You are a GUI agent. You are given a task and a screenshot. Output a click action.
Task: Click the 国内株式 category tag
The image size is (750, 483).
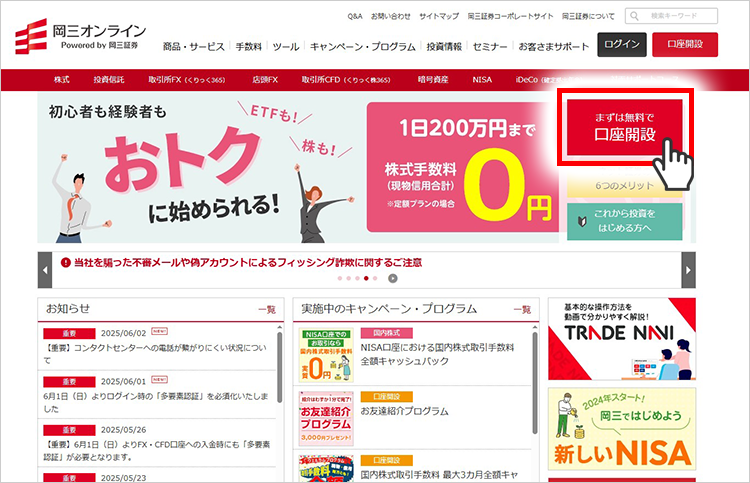[386, 333]
